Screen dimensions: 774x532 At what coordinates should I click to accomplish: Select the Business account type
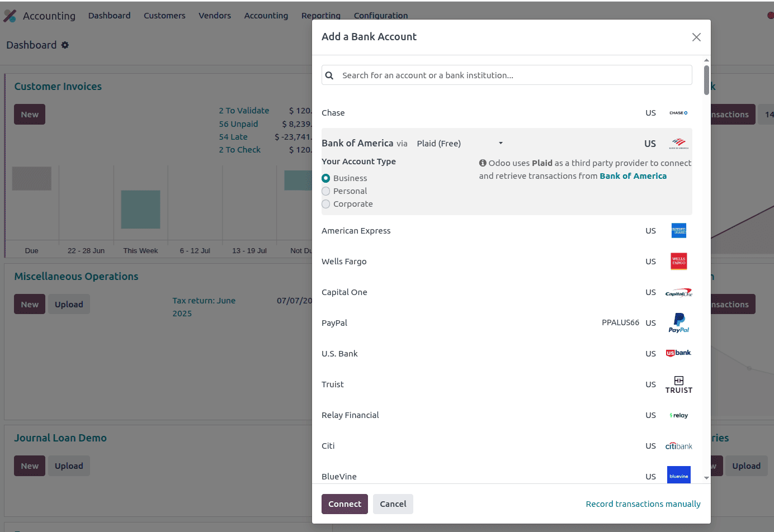[x=326, y=178]
